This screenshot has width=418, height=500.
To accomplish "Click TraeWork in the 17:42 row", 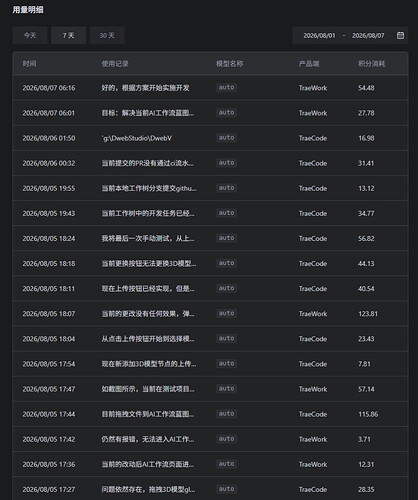I will [x=313, y=439].
